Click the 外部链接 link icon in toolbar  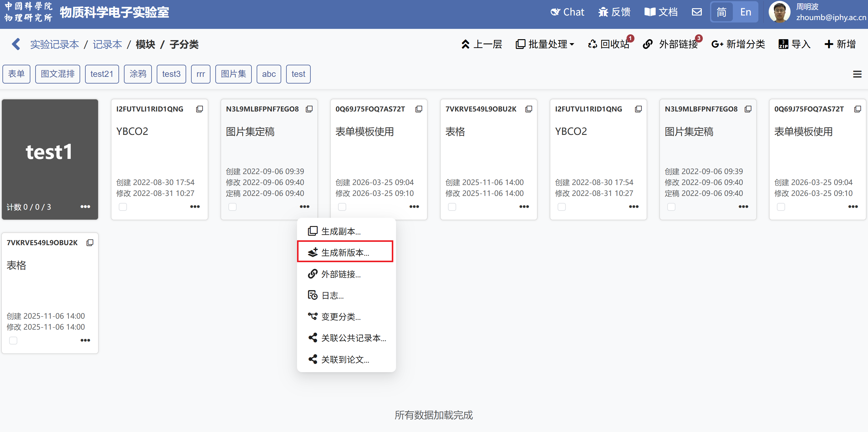(648, 44)
